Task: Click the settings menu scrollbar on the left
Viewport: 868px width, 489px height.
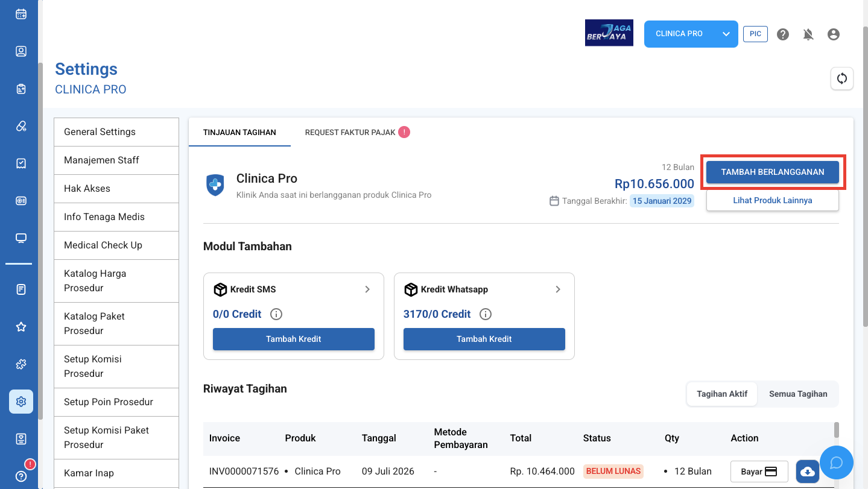Action: click(x=40, y=241)
